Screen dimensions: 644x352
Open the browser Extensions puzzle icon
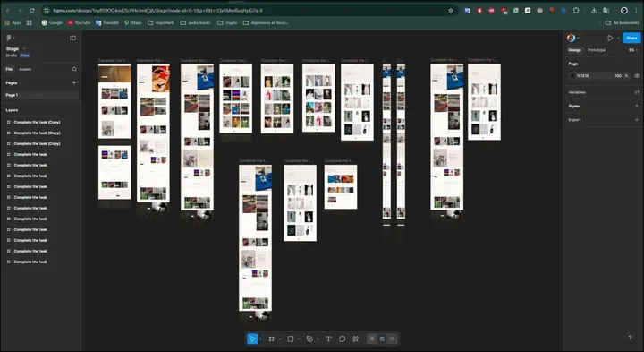click(576, 10)
